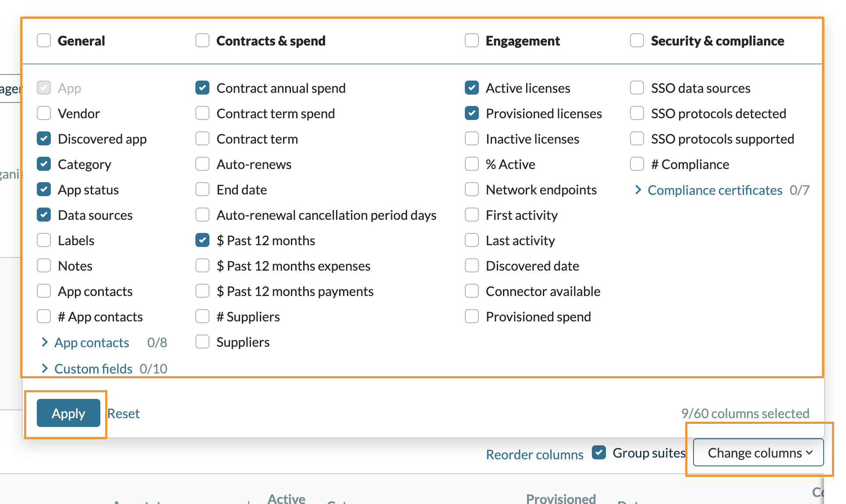
Task: Disable the Discovered app checkbox
Action: click(x=44, y=138)
